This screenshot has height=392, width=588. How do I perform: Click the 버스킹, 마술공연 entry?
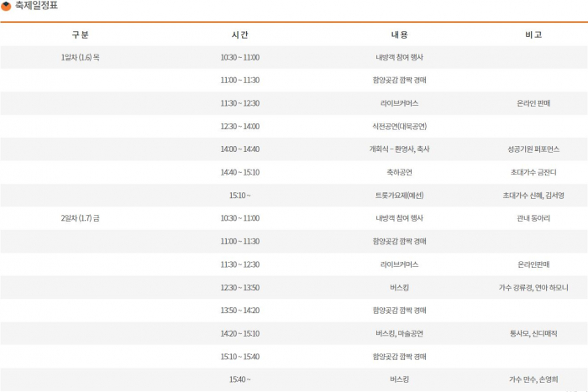(x=399, y=333)
